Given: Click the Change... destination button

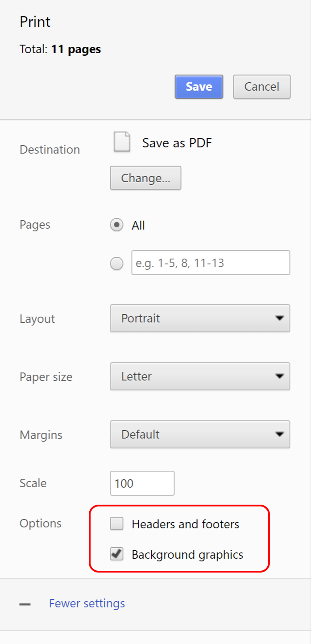Looking at the screenshot, I should point(145,178).
